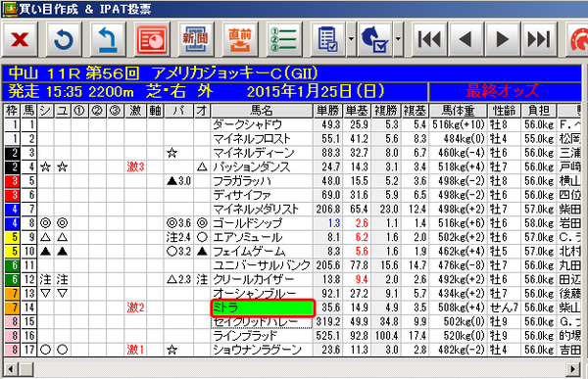Select the highlighted horse ミトラ

[x=262, y=308]
